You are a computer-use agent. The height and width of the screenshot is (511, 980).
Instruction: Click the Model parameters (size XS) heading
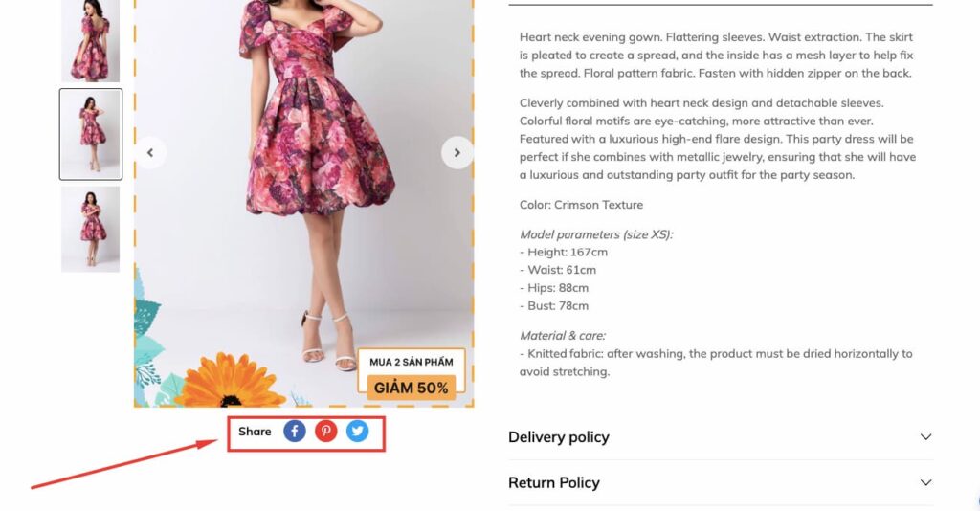(596, 234)
